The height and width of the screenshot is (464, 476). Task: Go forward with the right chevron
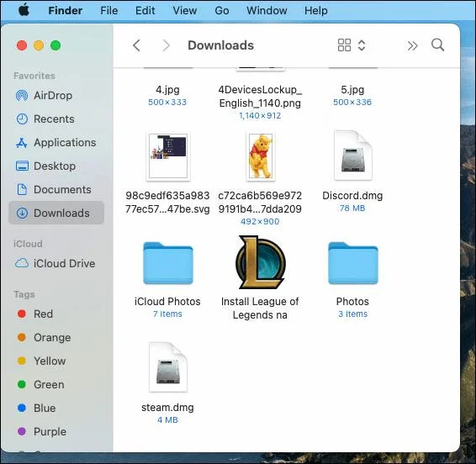166,45
